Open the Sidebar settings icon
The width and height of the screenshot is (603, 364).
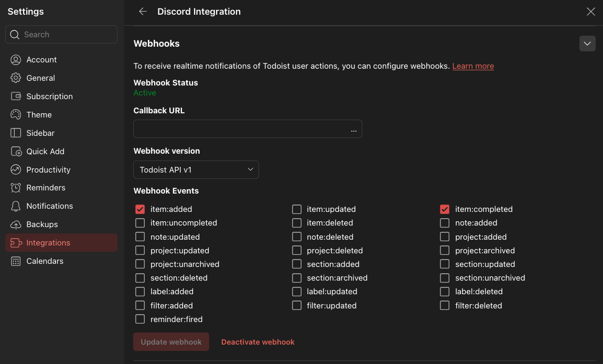click(16, 133)
